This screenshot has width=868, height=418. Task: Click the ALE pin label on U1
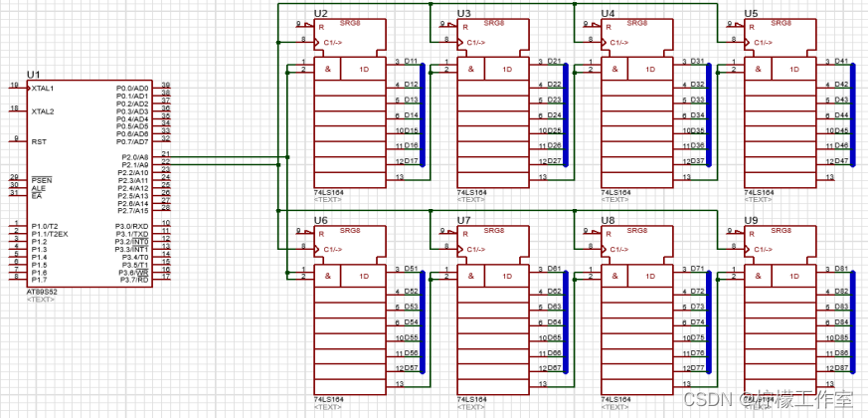coord(38,188)
